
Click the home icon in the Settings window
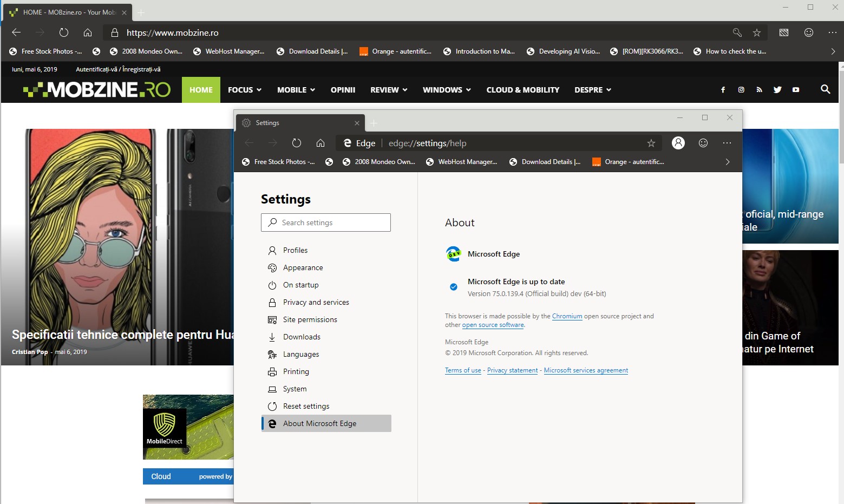click(320, 143)
